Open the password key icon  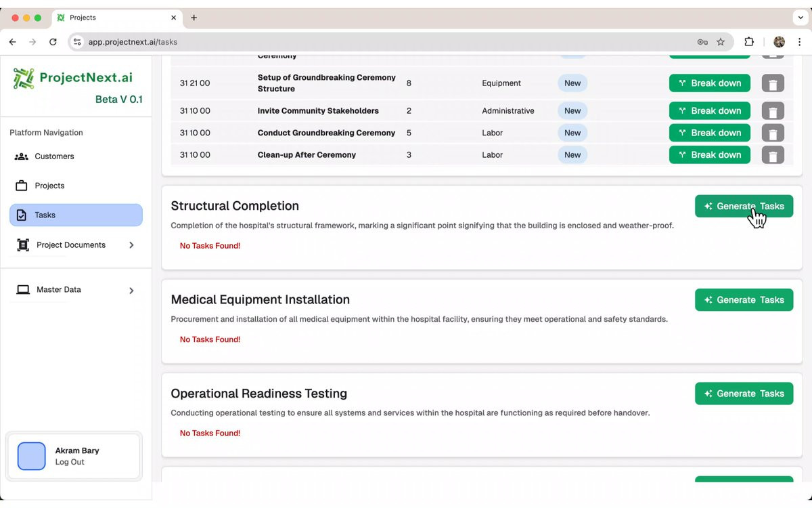click(702, 42)
